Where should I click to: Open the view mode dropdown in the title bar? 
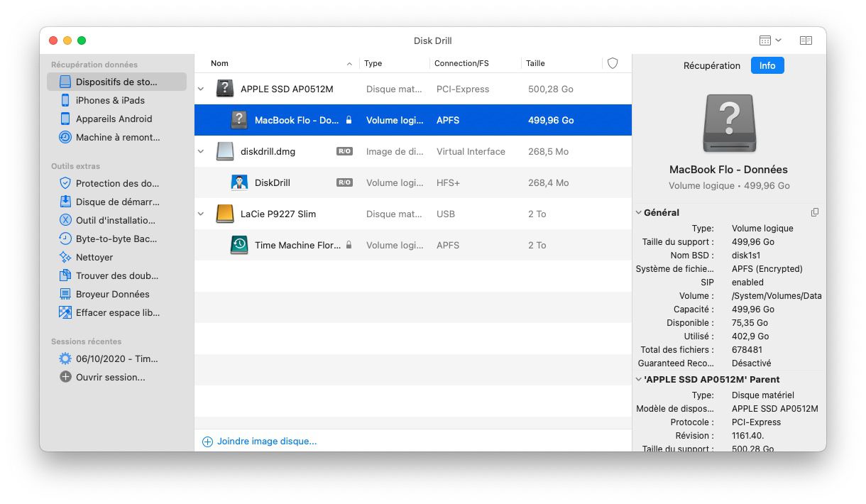(770, 40)
